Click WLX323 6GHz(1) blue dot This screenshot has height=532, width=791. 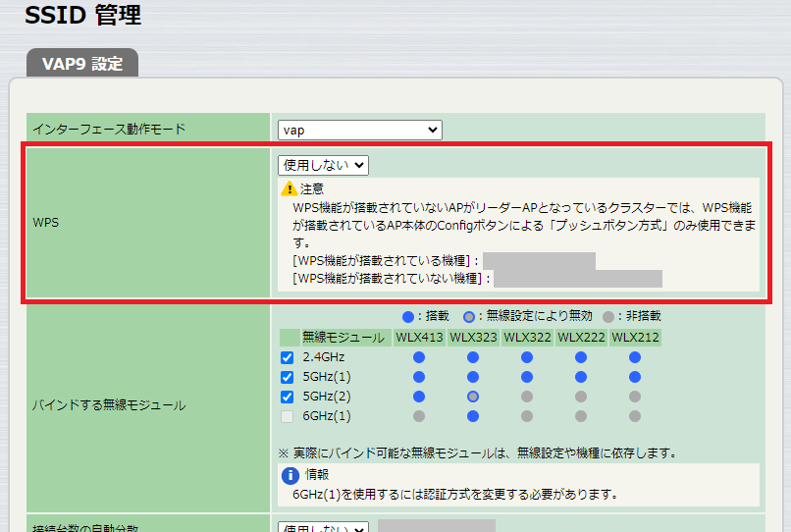(473, 416)
